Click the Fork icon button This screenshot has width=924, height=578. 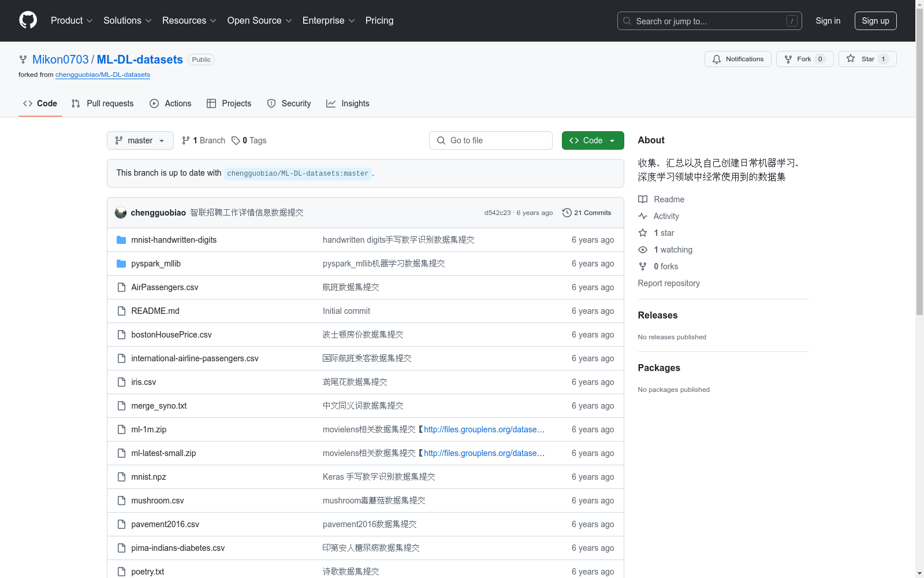(788, 59)
